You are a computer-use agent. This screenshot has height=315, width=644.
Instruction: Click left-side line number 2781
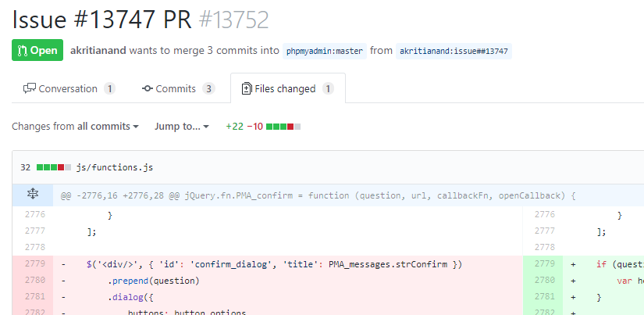click(x=35, y=296)
